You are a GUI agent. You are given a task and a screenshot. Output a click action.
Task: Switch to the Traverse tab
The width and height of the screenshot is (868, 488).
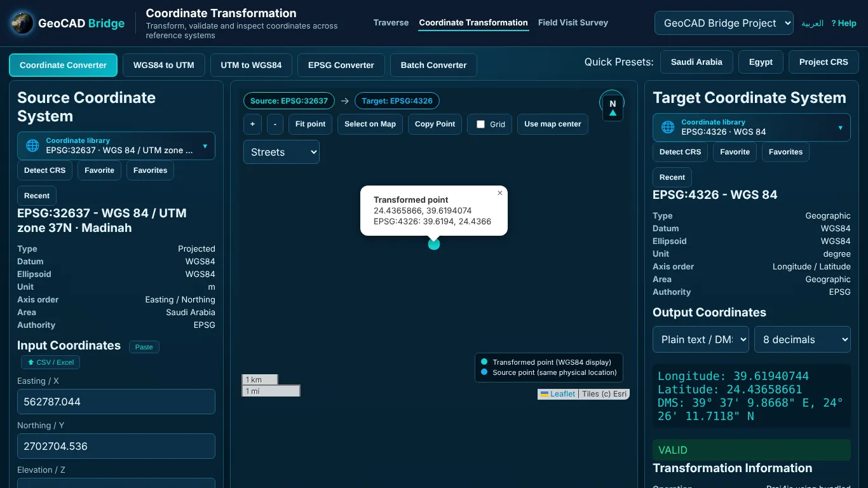coord(391,22)
